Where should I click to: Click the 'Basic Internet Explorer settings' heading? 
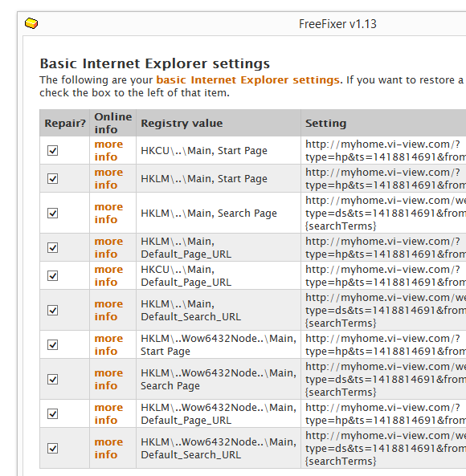(x=155, y=63)
